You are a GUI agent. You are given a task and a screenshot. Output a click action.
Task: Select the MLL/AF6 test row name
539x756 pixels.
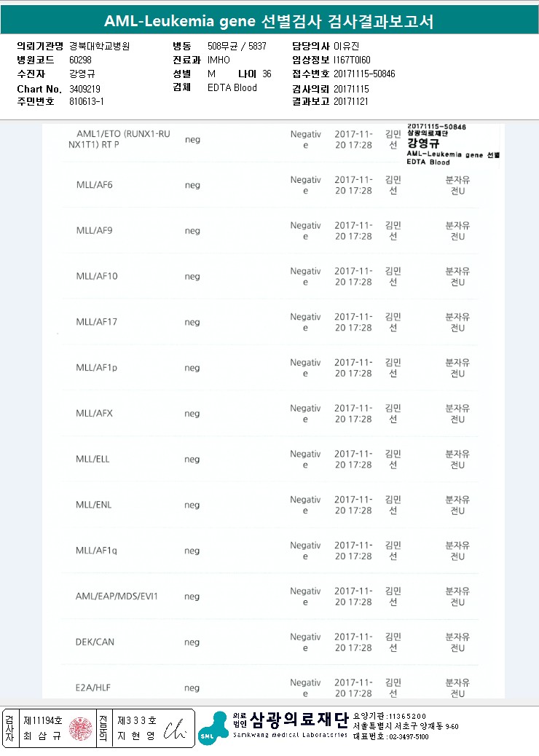coord(95,185)
